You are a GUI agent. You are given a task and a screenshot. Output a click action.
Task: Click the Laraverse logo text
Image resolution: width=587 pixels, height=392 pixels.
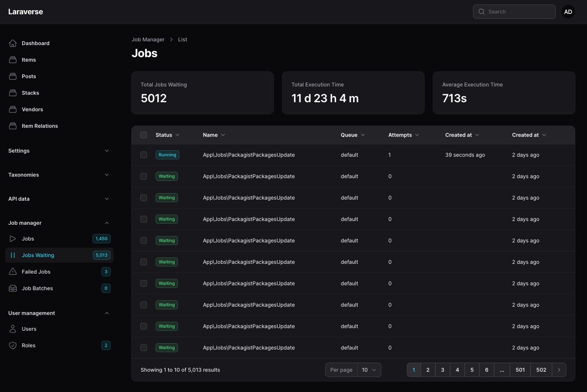(26, 12)
